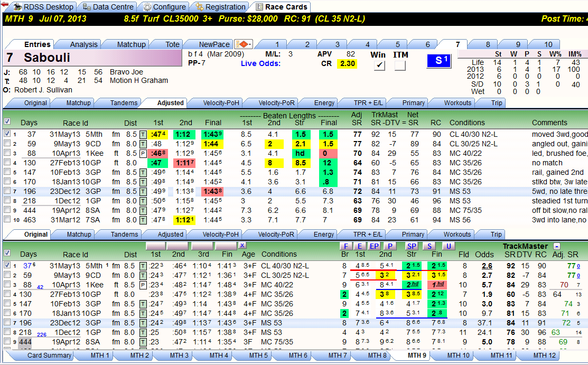Click the underlined 2.6 odds value
588x365 pixels.
(x=487, y=266)
